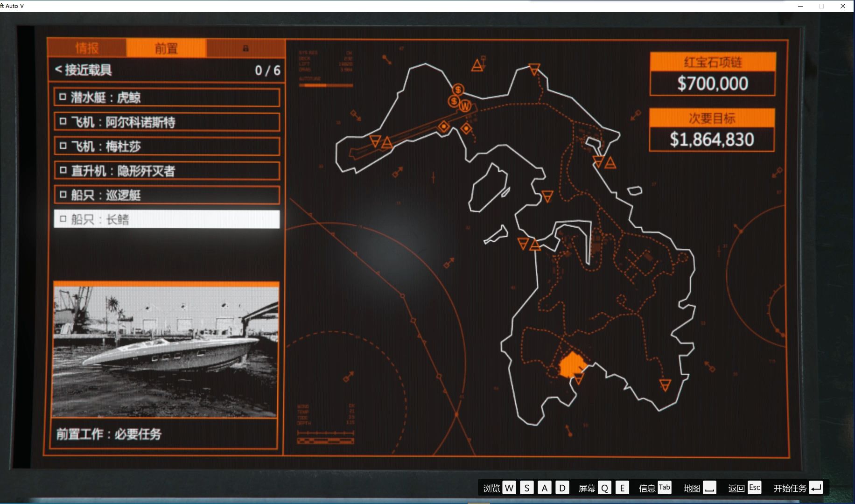
Task: Check the box for 飞机：阿尔科诺斯特
Action: pyautogui.click(x=63, y=121)
